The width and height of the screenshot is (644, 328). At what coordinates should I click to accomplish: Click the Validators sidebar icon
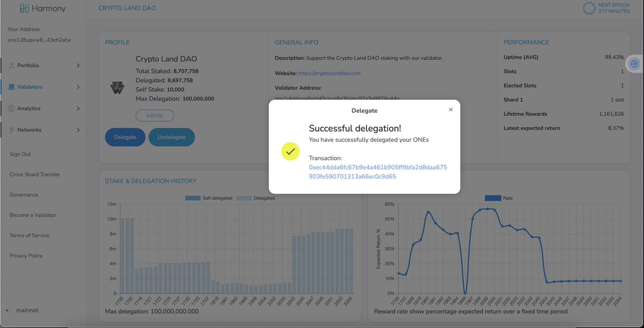point(12,87)
